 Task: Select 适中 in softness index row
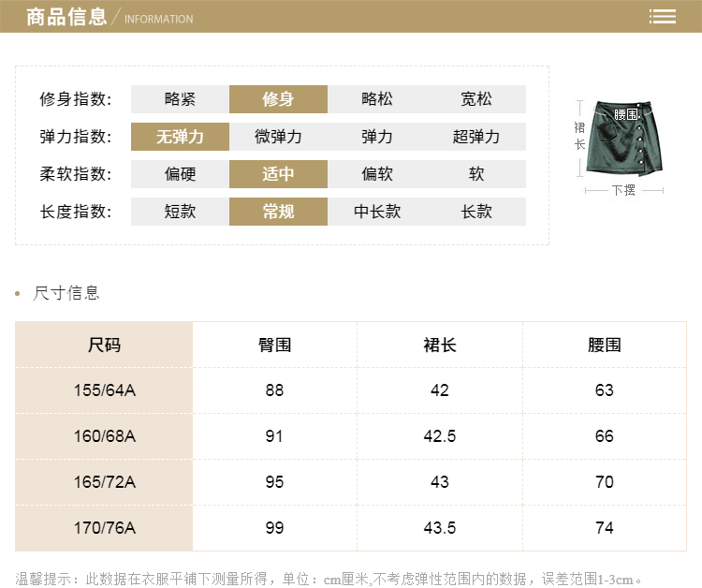point(278,174)
